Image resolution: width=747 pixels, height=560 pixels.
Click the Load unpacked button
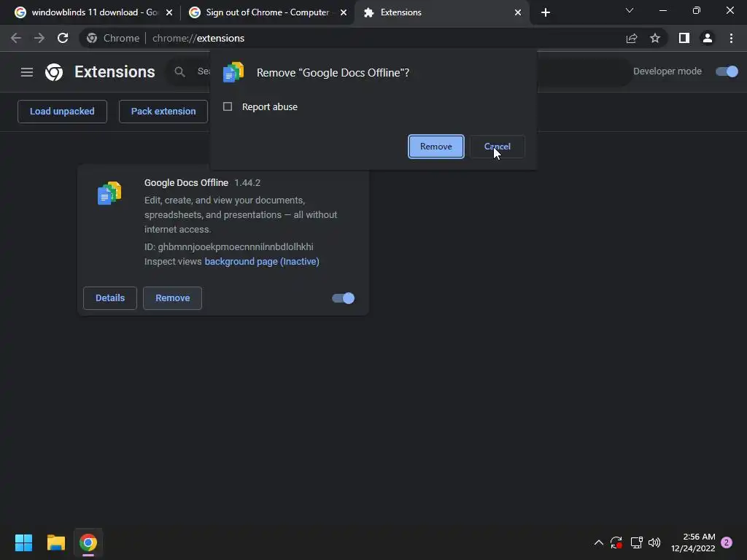(x=62, y=112)
